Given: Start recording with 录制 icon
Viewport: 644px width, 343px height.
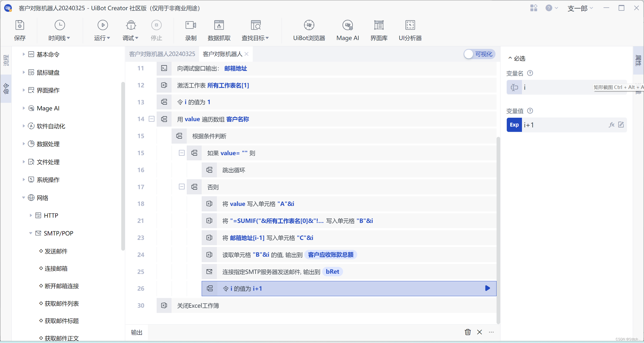Looking at the screenshot, I should coord(191,25).
